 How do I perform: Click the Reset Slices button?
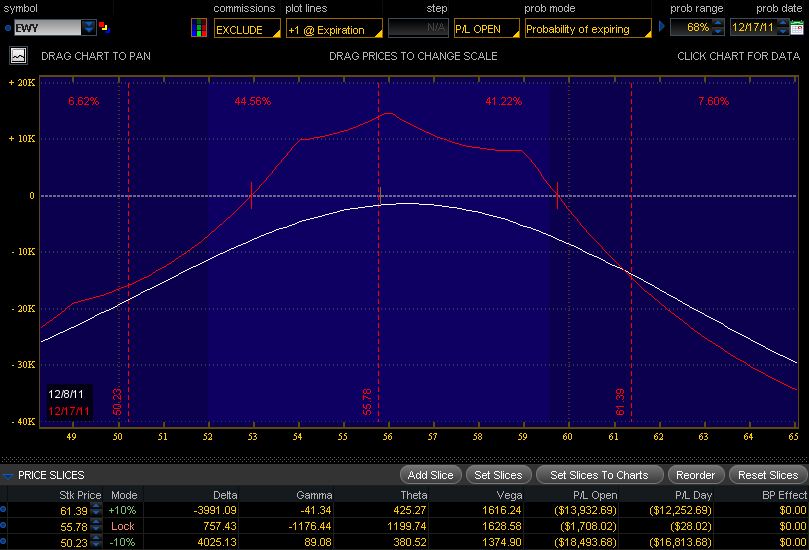tap(768, 475)
